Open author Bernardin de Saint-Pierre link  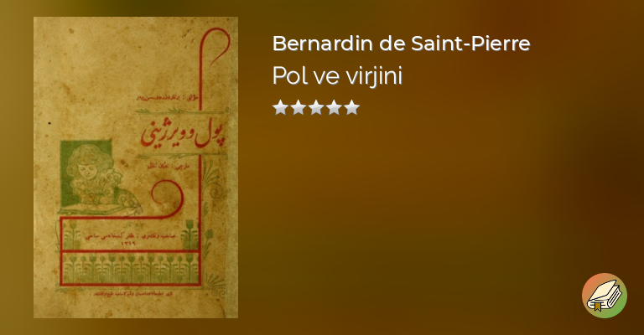pyautogui.click(x=402, y=43)
